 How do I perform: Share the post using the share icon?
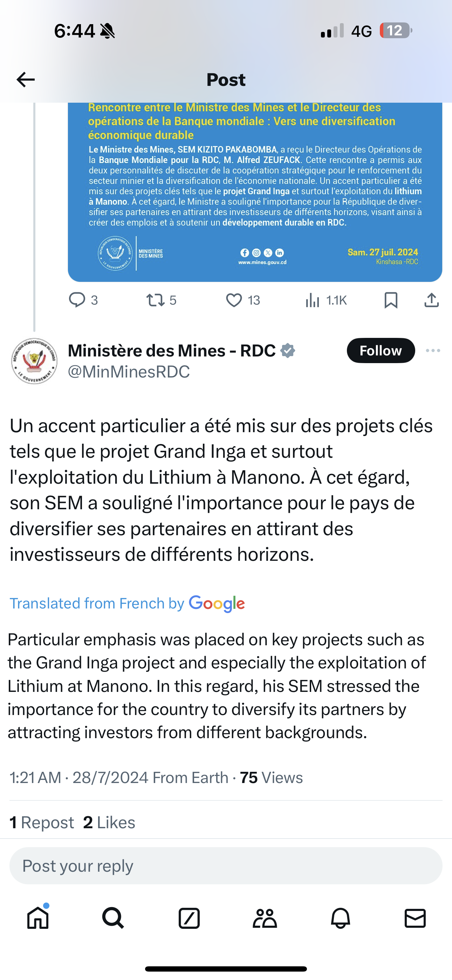(431, 300)
